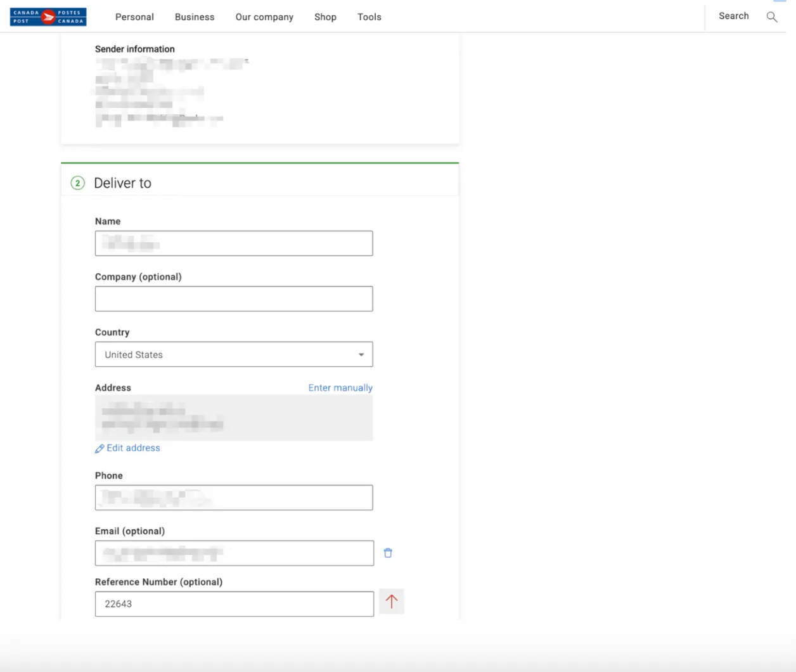Click the Enter manually link
The height and width of the screenshot is (672, 796).
(x=340, y=387)
